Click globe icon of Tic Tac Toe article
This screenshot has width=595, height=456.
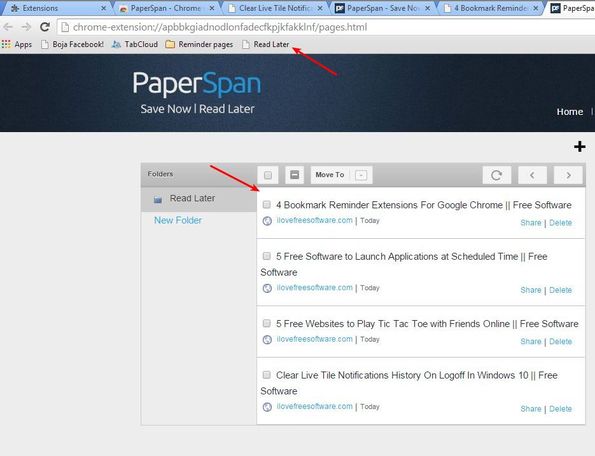tap(267, 340)
